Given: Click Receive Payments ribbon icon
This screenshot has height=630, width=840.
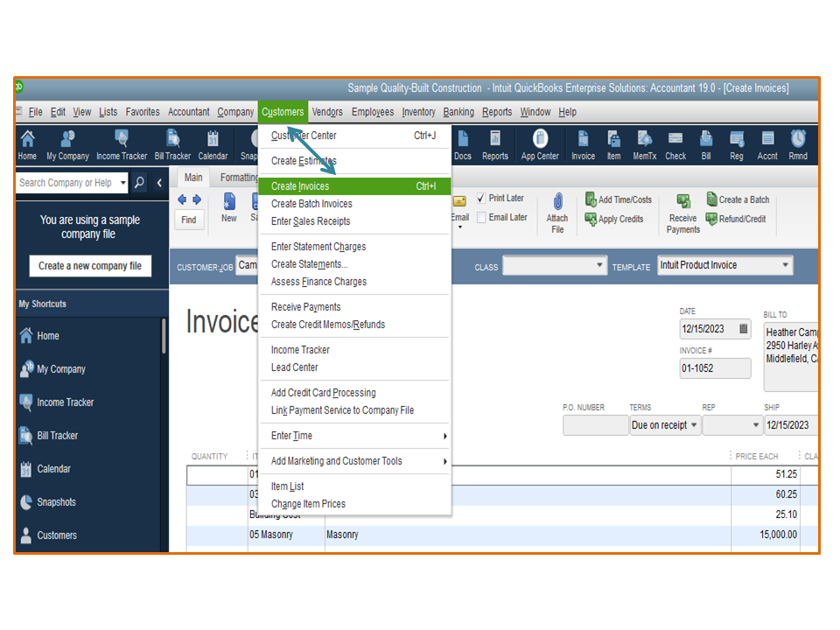Looking at the screenshot, I should [x=683, y=213].
